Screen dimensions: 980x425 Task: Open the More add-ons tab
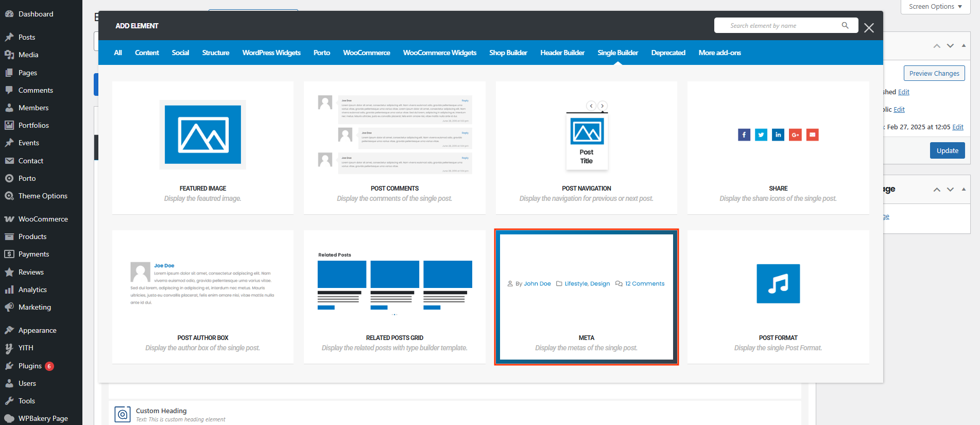click(x=720, y=53)
